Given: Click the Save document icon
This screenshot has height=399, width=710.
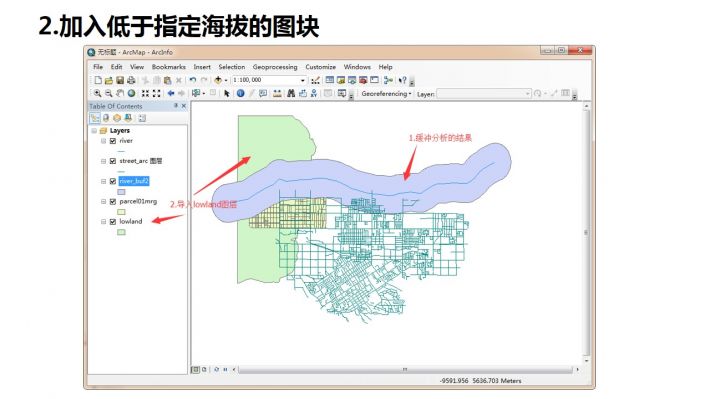Looking at the screenshot, I should [120, 80].
